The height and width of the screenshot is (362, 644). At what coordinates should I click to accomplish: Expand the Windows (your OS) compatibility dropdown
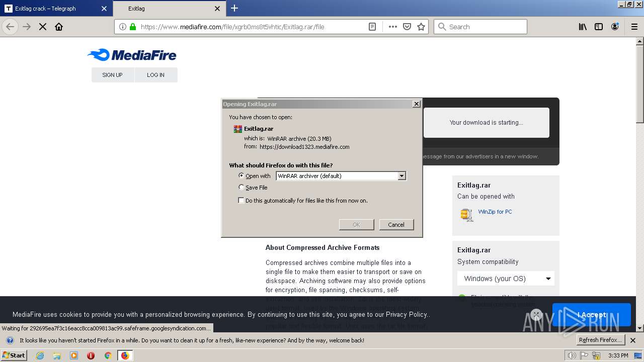(506, 279)
